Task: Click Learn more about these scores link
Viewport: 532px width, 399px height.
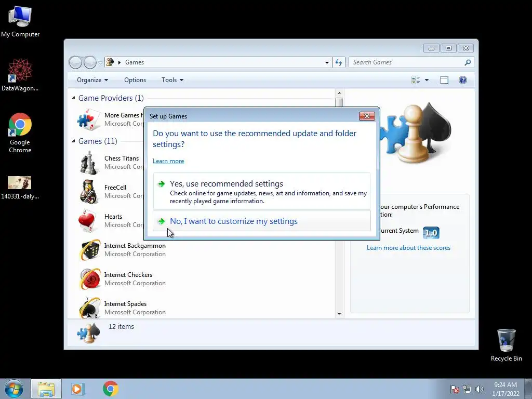Action: pyautogui.click(x=408, y=248)
